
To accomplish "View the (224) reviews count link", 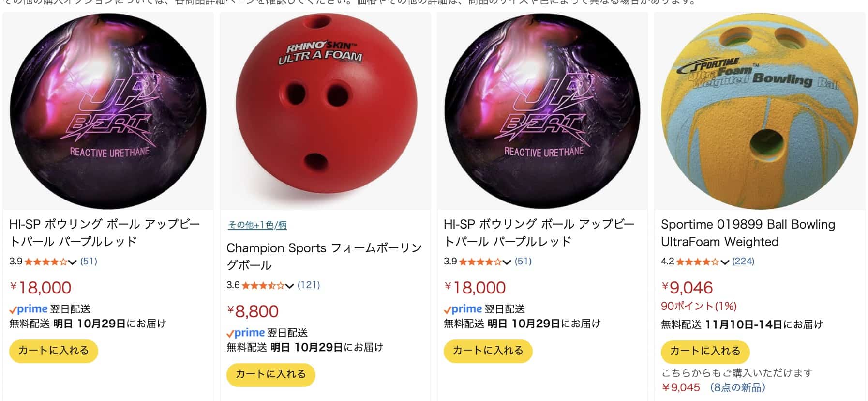I will 743,262.
